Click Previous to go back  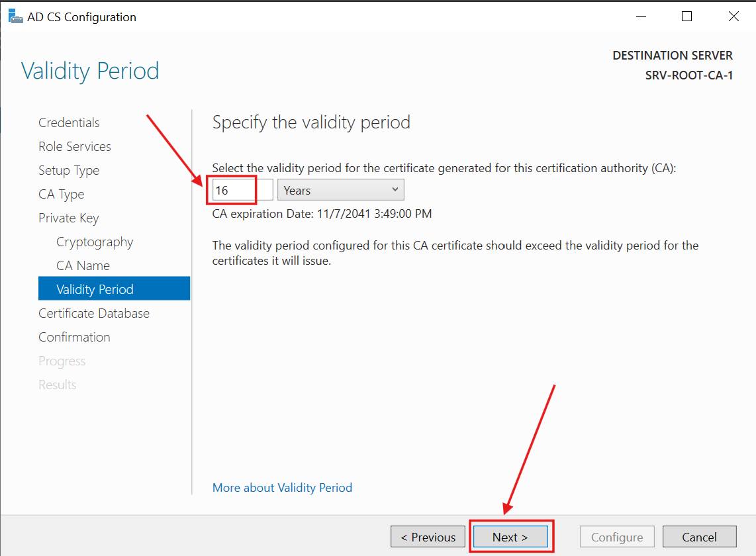pyautogui.click(x=428, y=536)
